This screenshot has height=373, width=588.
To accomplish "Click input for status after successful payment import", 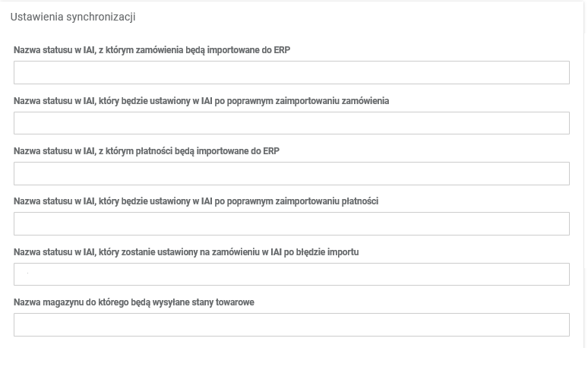I will pyautogui.click(x=291, y=224).
